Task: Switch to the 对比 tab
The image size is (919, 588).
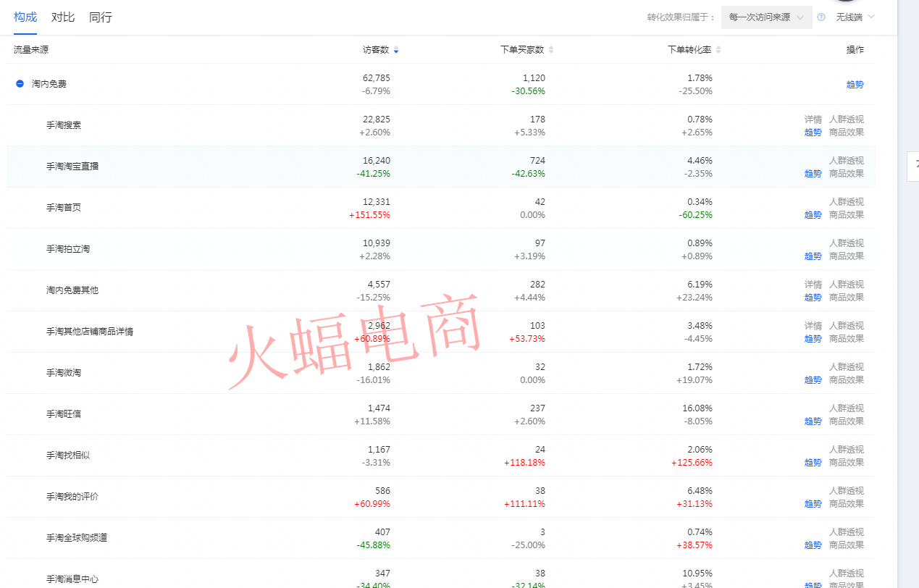Action: 63,17
